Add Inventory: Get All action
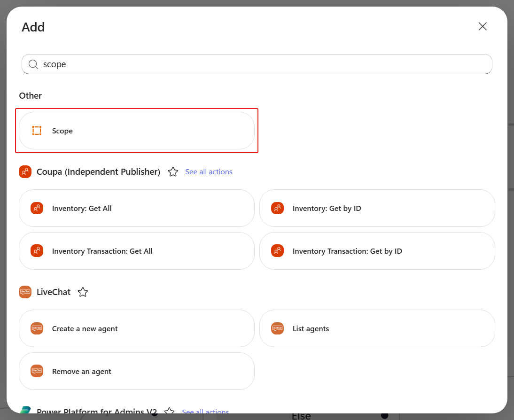514x420 pixels. 137,208
